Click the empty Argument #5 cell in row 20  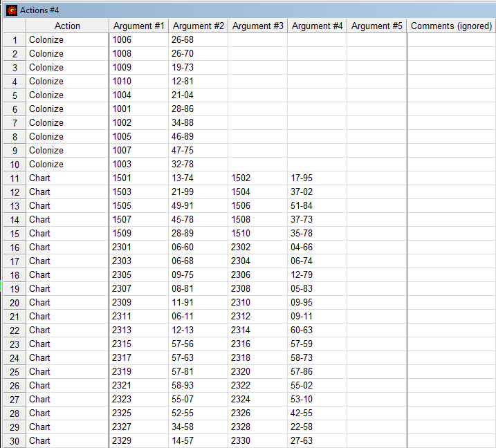coord(376,302)
